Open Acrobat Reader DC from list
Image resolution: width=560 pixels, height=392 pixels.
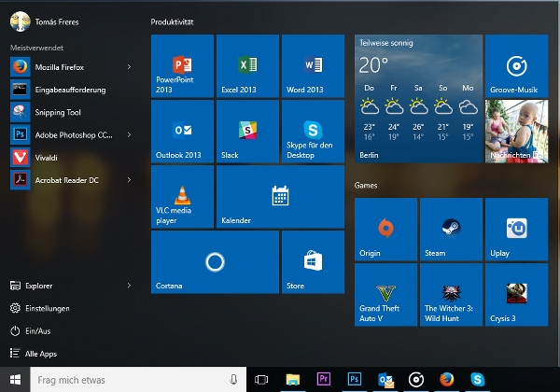pos(72,180)
